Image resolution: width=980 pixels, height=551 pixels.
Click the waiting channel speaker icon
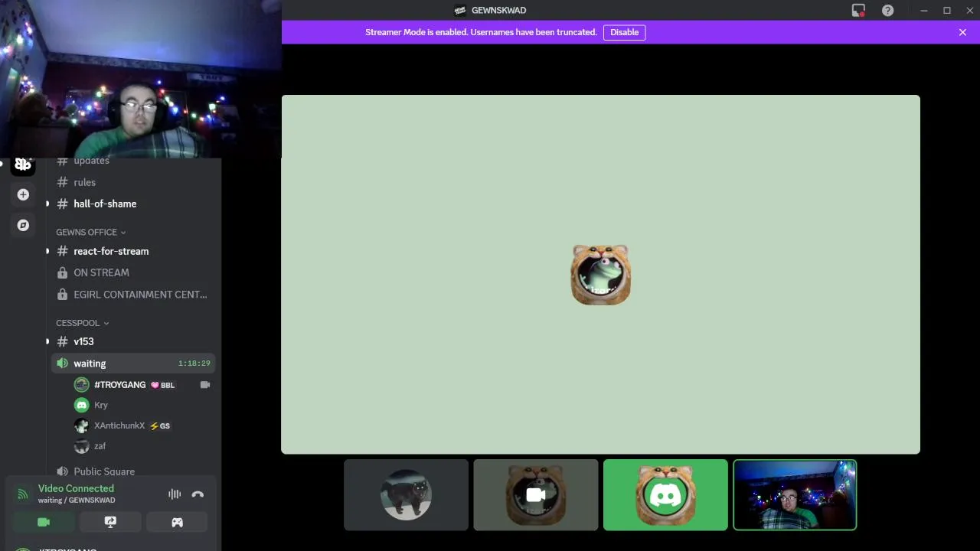(62, 364)
